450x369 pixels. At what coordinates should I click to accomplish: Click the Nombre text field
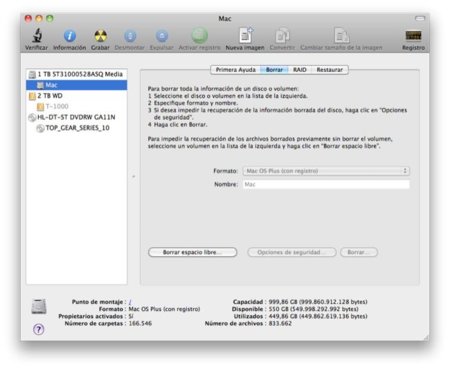326,184
